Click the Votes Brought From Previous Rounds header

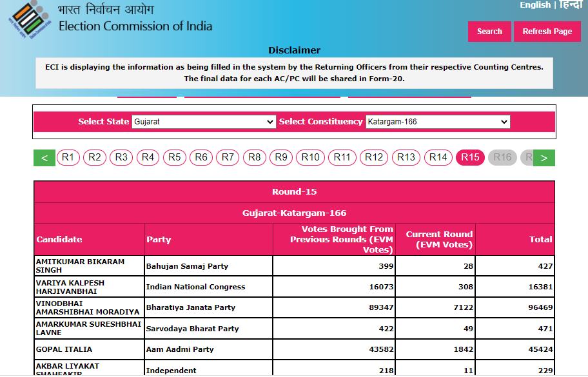(334, 240)
